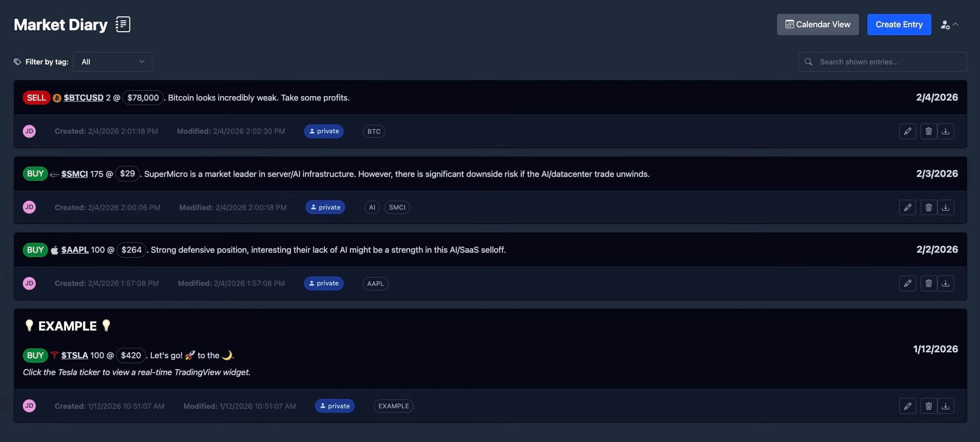Expand the tag filter dropdown showing All
The width and height of the screenshot is (980, 442).
(112, 61)
